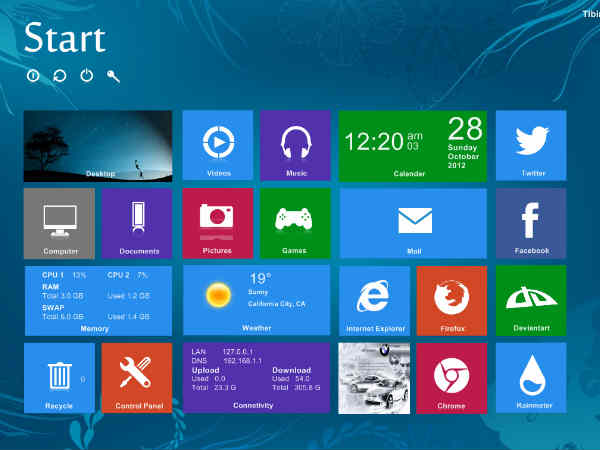Open the Facebook tile
600x450 pixels.
(x=531, y=223)
